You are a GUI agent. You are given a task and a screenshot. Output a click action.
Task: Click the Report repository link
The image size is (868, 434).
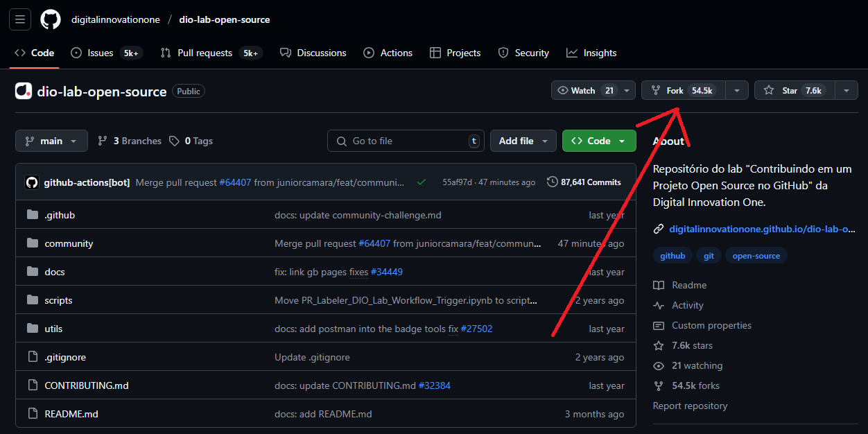pos(690,406)
